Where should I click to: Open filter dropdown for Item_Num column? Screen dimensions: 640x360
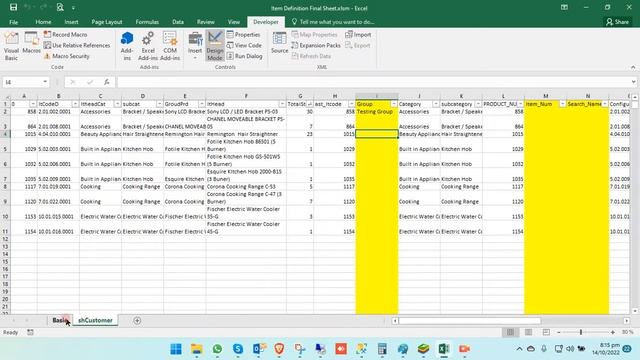[562, 104]
